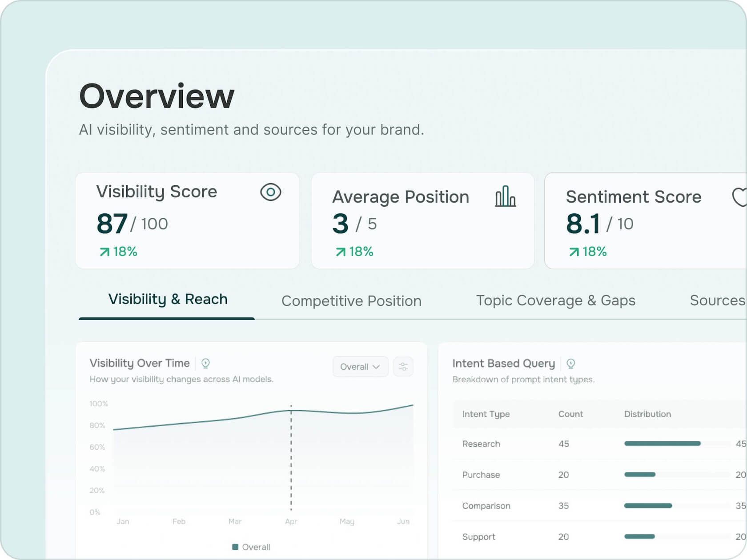Click the heart icon on Sentiment Score card
Image resolution: width=747 pixels, height=560 pixels.
pyautogui.click(x=739, y=196)
